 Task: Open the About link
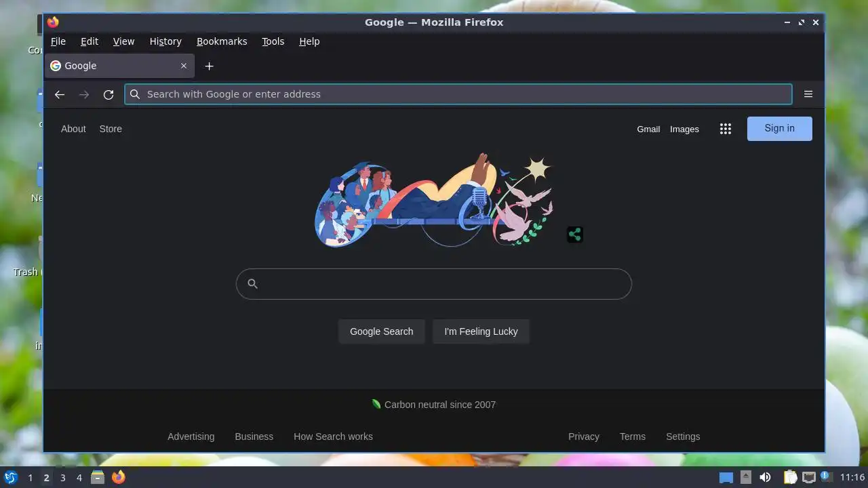[x=73, y=129]
